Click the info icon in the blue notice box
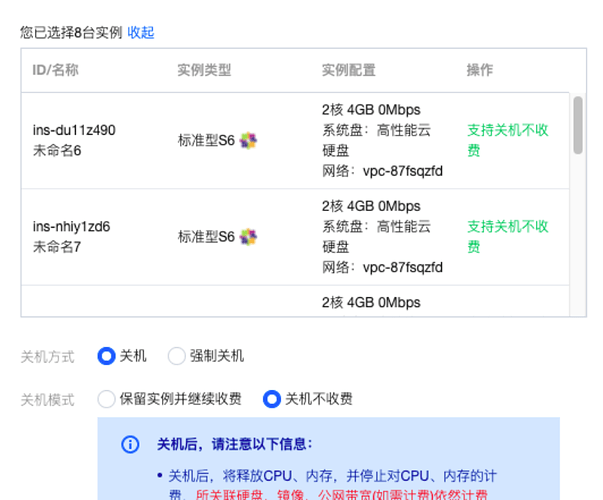 click(x=130, y=445)
